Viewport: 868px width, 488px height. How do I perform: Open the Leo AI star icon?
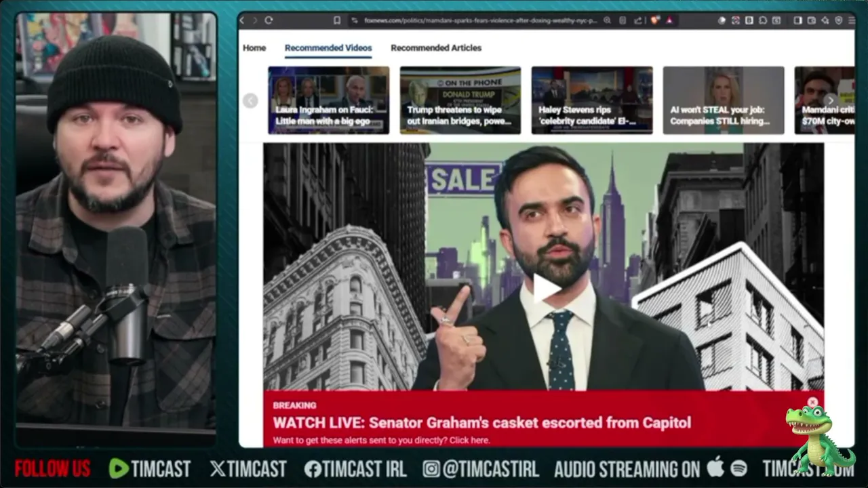pyautogui.click(x=826, y=20)
